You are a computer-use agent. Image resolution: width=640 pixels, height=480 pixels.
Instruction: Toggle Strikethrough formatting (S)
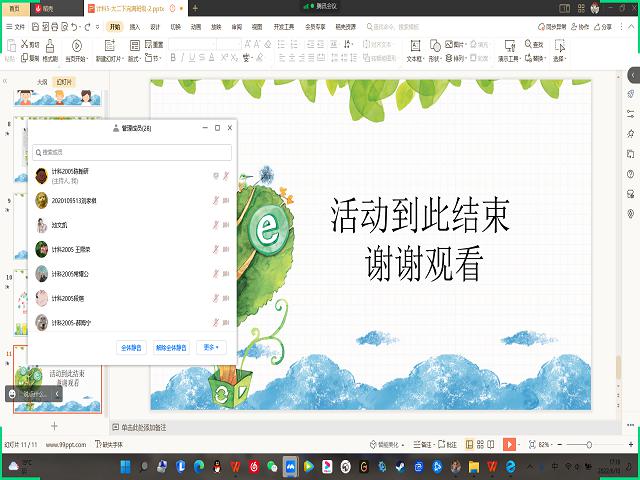[202, 58]
